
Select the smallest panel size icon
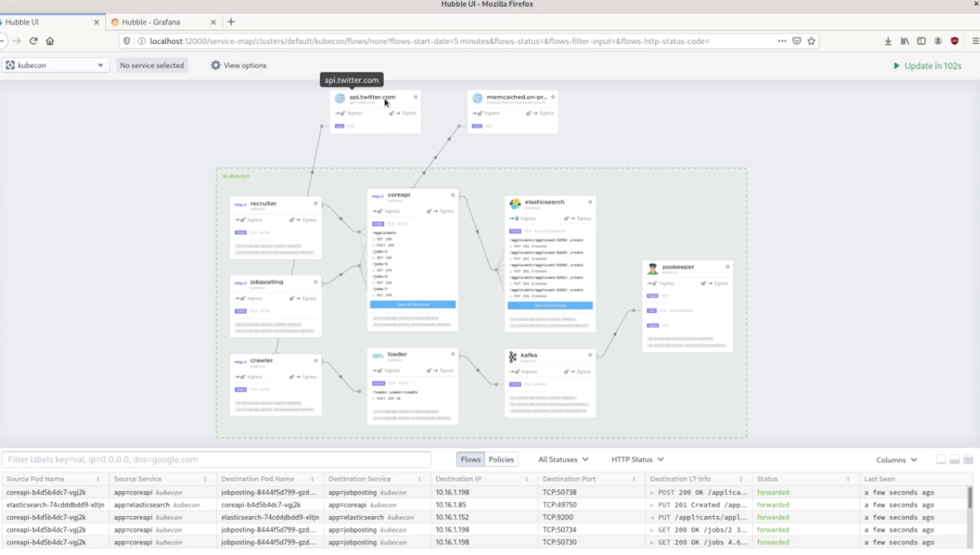click(x=941, y=460)
